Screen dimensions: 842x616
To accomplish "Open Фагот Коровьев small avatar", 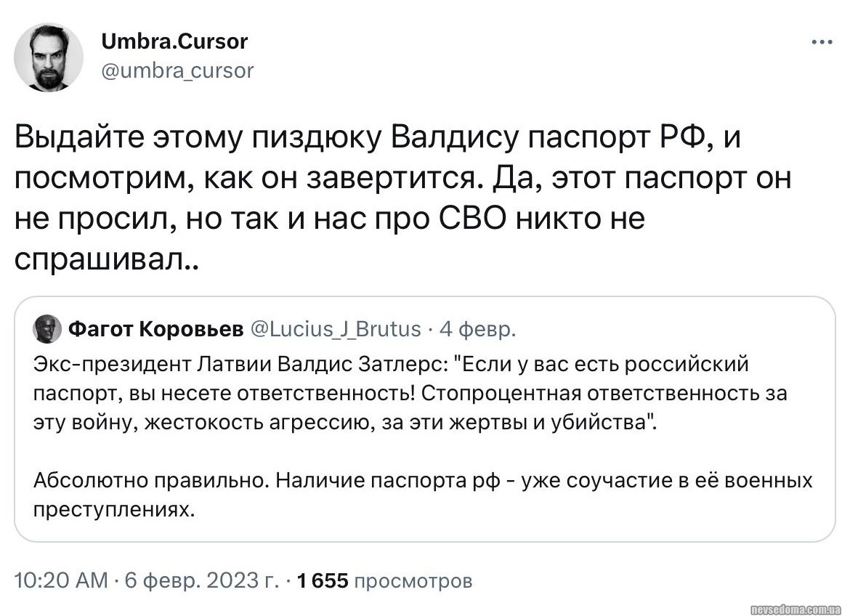I will click(47, 330).
